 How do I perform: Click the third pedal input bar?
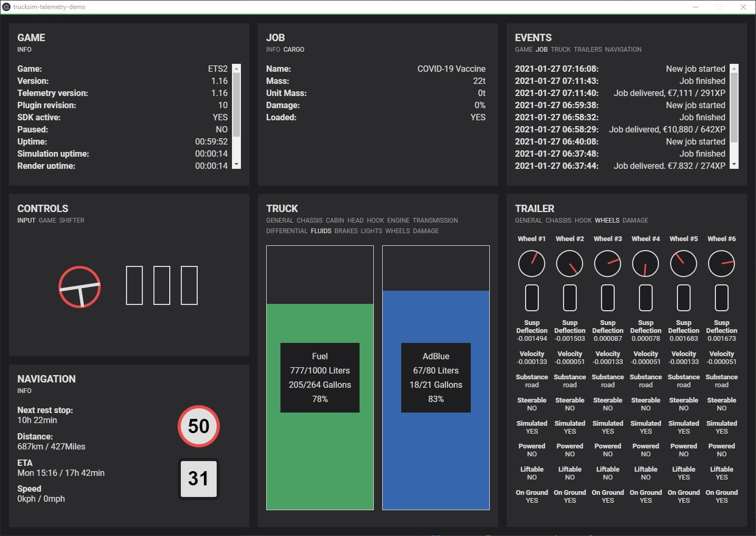click(189, 285)
